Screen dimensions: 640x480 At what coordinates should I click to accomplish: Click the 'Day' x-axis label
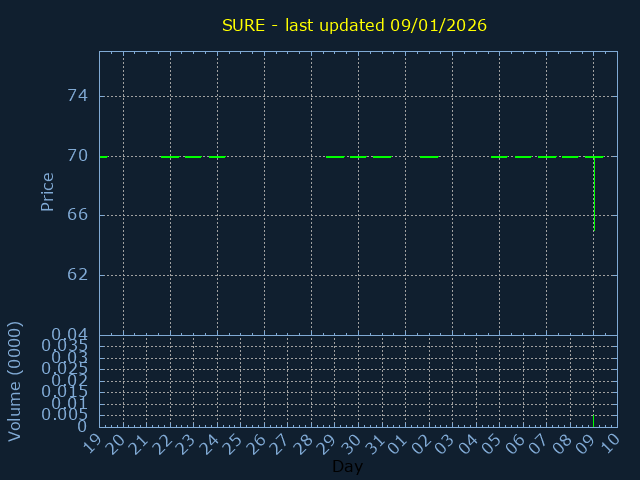tap(347, 467)
